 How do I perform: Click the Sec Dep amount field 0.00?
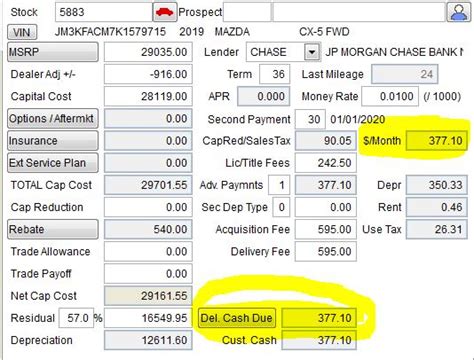click(x=326, y=207)
